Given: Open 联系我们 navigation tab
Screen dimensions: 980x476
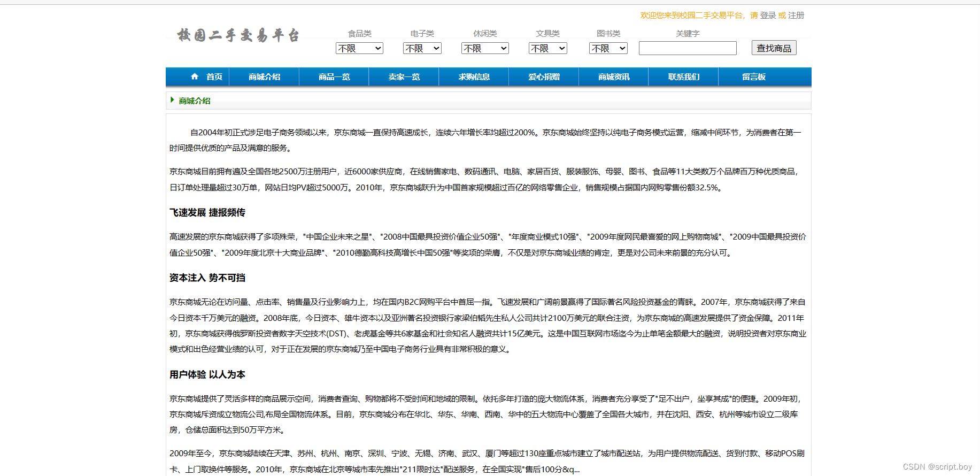Looking at the screenshot, I should point(684,77).
